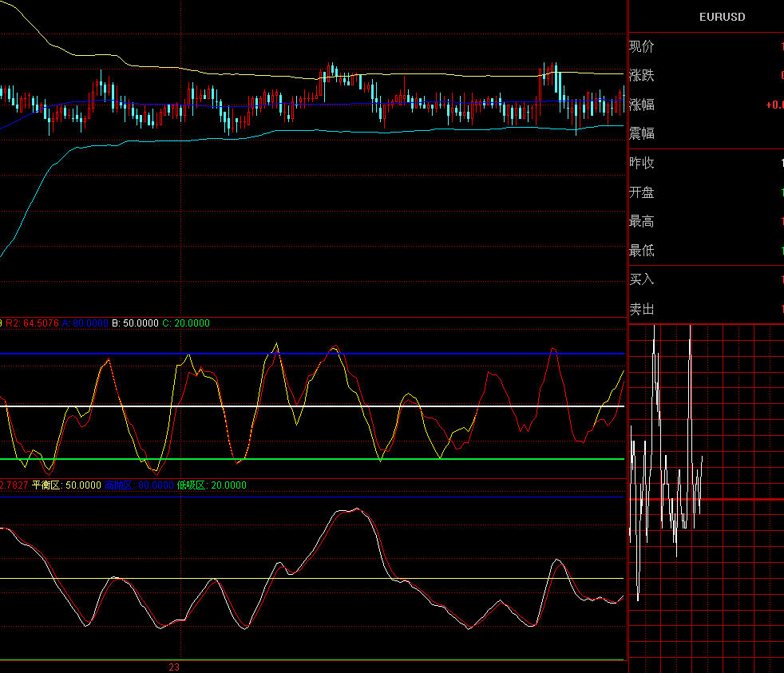
Task: Click the 震幅 amplitude label
Action: pyautogui.click(x=642, y=133)
